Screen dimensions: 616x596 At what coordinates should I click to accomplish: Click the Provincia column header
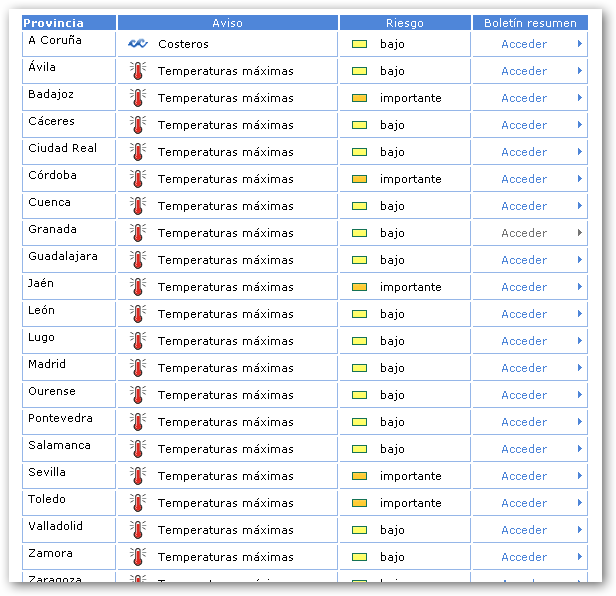coord(68,23)
